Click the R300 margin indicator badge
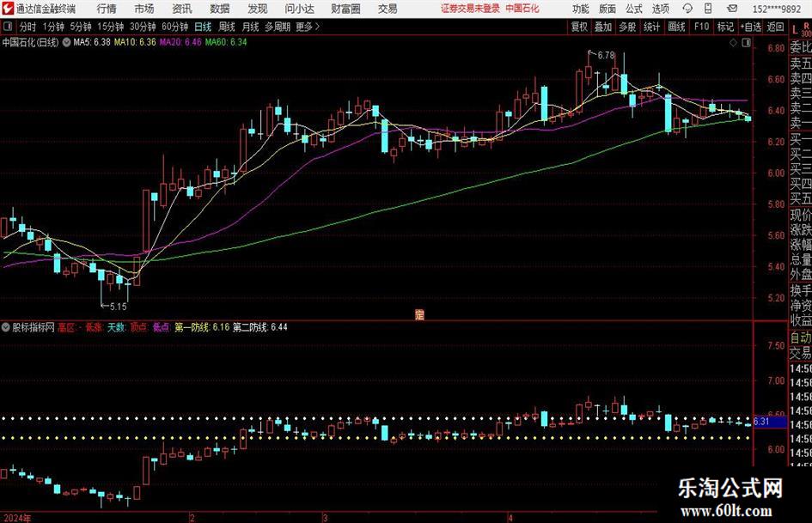Viewport: 812px width, 523px height. point(806,29)
